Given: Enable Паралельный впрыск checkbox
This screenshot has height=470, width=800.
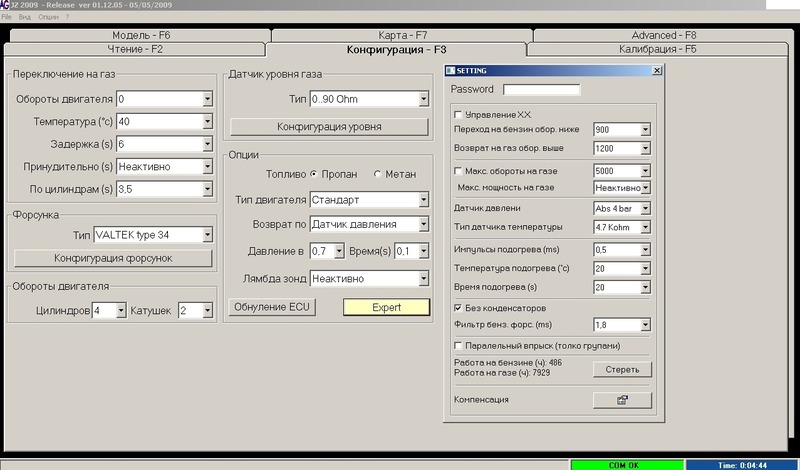Looking at the screenshot, I should point(459,346).
